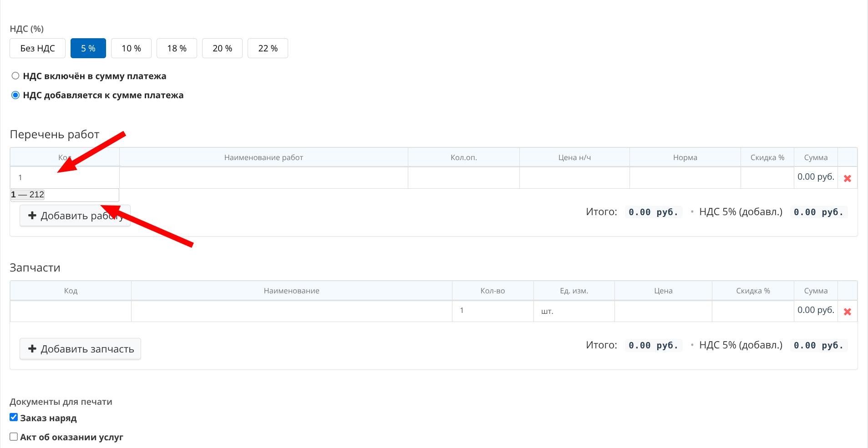Click Добавить запчасть button
The image size is (868, 448).
[80, 349]
